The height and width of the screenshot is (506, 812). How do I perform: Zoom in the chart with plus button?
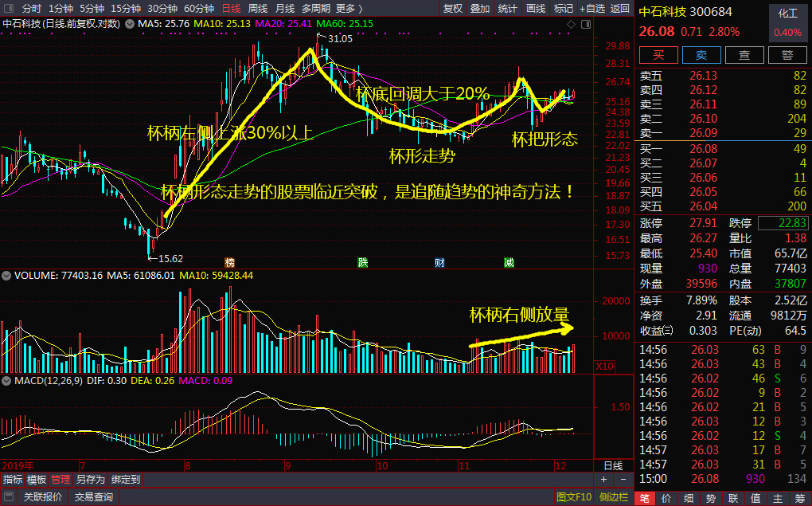pyautogui.click(x=603, y=480)
